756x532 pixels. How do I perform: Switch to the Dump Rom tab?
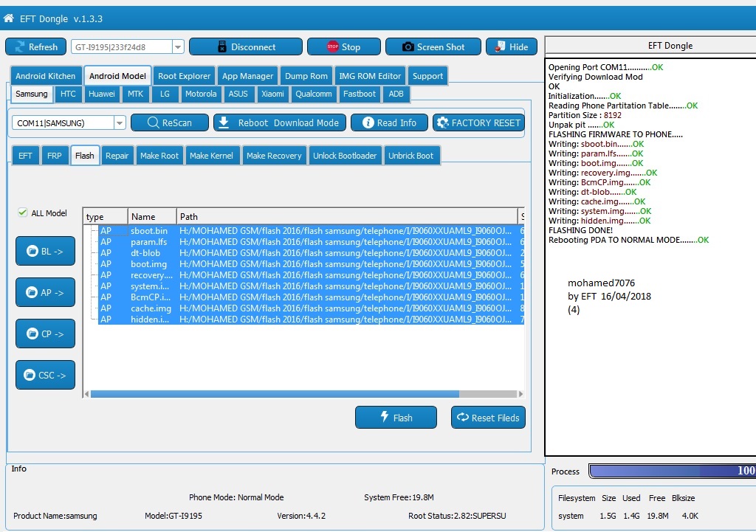tap(306, 76)
